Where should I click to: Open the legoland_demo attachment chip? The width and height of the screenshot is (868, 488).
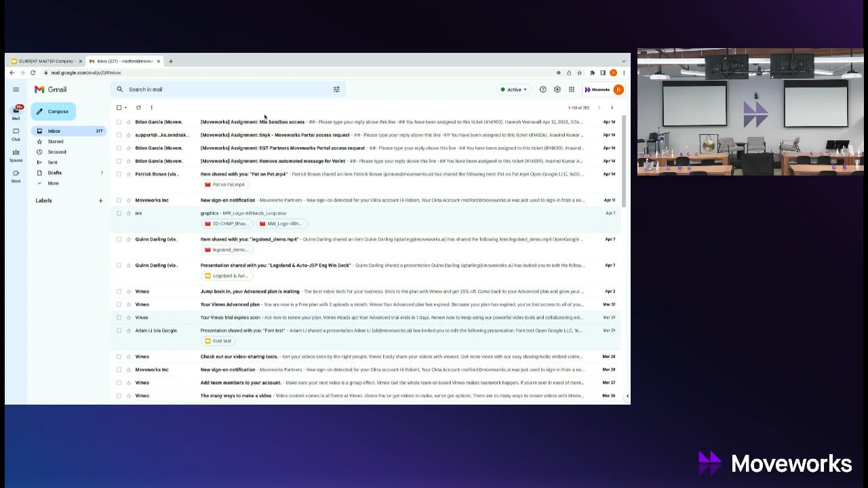point(226,249)
